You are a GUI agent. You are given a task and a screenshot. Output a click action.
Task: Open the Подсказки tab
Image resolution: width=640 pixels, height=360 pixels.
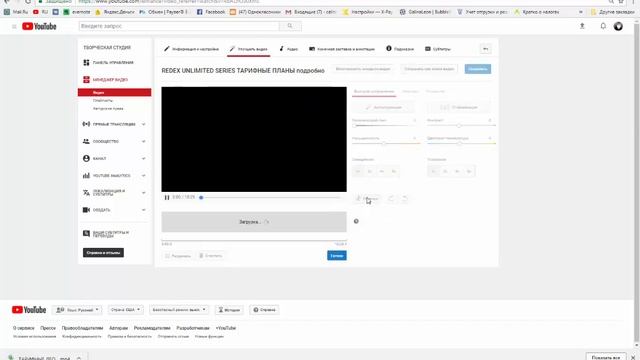(x=400, y=49)
